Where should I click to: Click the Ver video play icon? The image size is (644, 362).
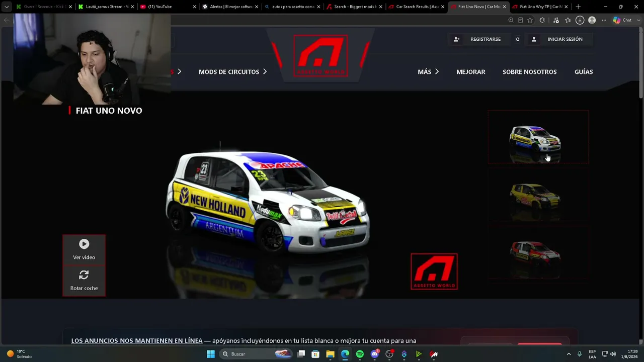84,244
